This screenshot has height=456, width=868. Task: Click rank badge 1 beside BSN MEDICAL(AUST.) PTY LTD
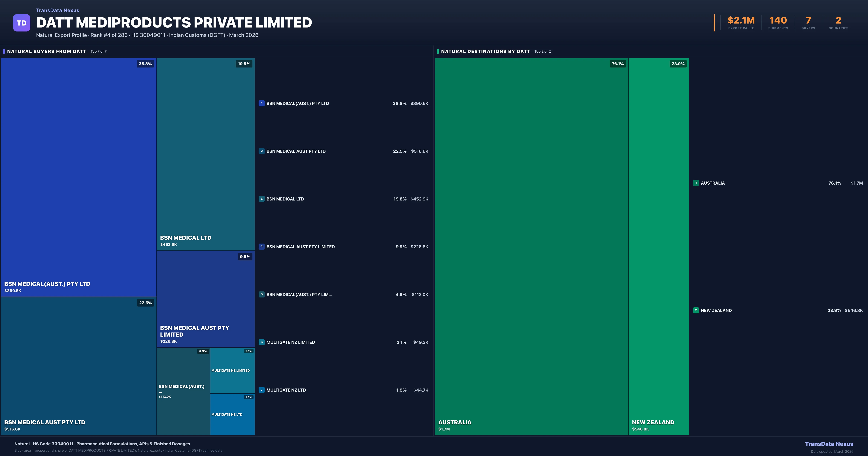point(261,104)
